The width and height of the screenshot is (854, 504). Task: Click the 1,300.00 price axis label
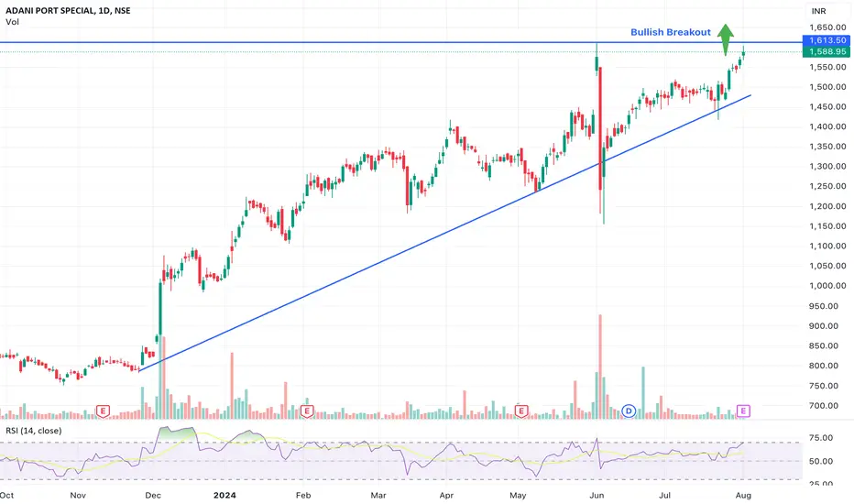[827, 166]
